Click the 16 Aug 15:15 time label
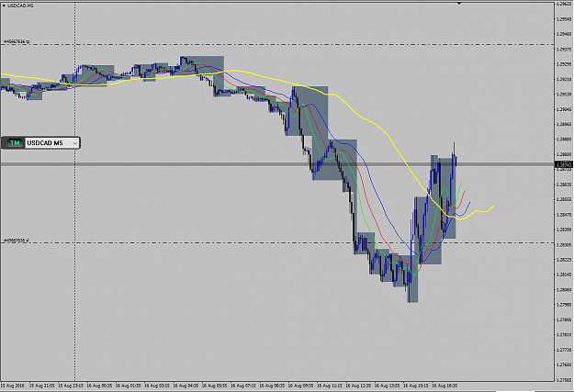This screenshot has width=574, height=392. click(x=416, y=386)
